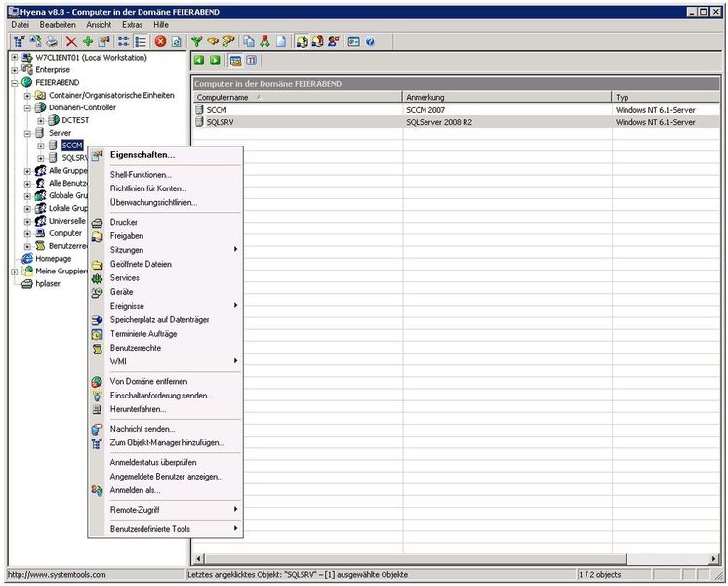Choose Einschaltanforderung senden...
Image resolution: width=728 pixels, height=586 pixels.
pyautogui.click(x=165, y=395)
